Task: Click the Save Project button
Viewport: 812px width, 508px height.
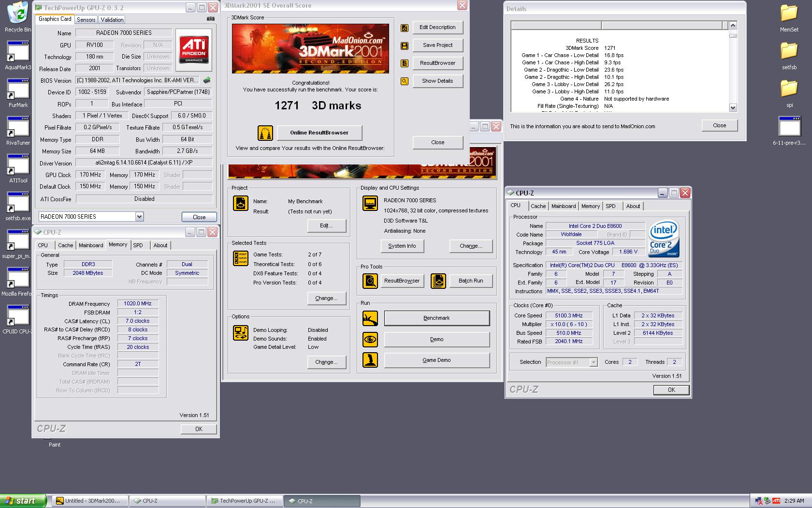Action: pyautogui.click(x=437, y=45)
